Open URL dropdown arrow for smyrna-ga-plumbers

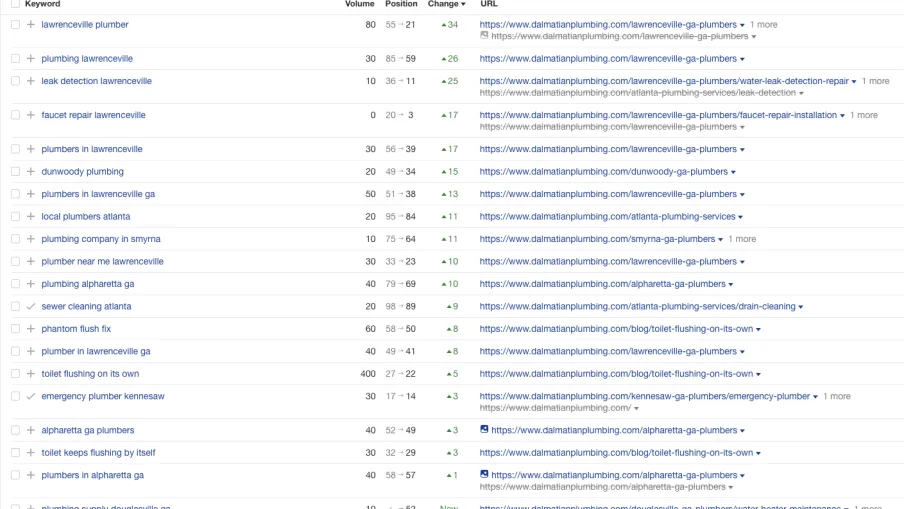(x=720, y=240)
